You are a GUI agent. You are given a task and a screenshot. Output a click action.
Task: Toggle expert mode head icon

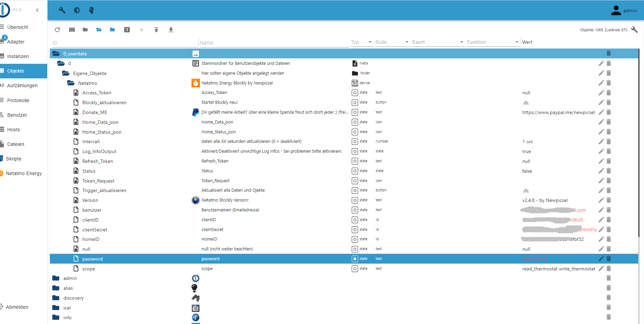91,10
